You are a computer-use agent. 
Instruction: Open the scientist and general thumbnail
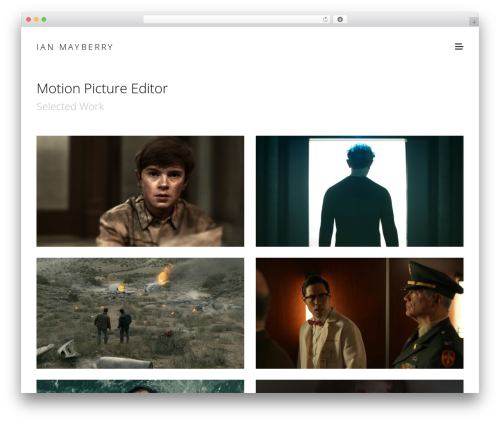[x=359, y=313]
